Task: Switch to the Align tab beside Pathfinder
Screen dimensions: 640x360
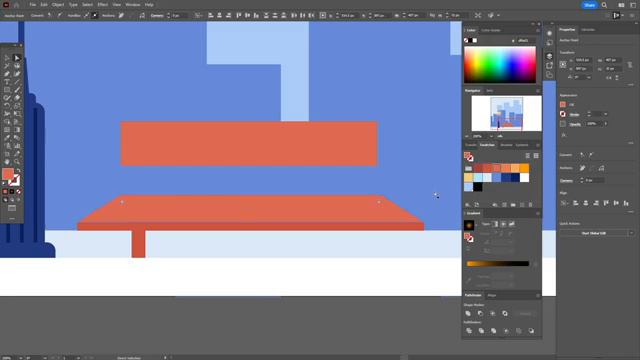Action: (492, 296)
